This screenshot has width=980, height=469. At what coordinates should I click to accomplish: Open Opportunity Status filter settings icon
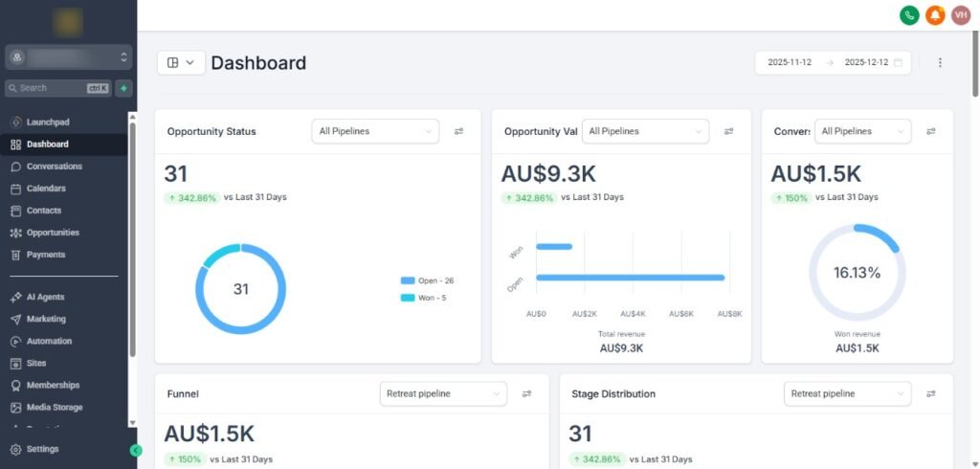458,131
